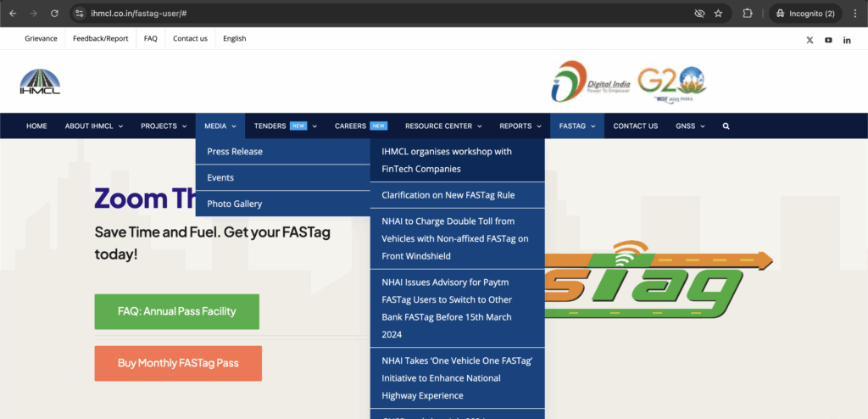Expand the About IHMCL menu
The height and width of the screenshot is (419, 868).
click(x=94, y=126)
